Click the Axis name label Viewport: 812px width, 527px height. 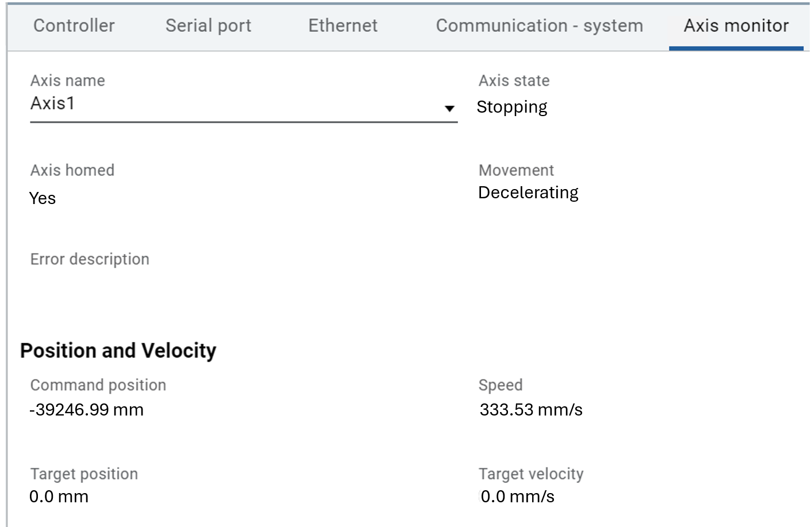(x=68, y=80)
